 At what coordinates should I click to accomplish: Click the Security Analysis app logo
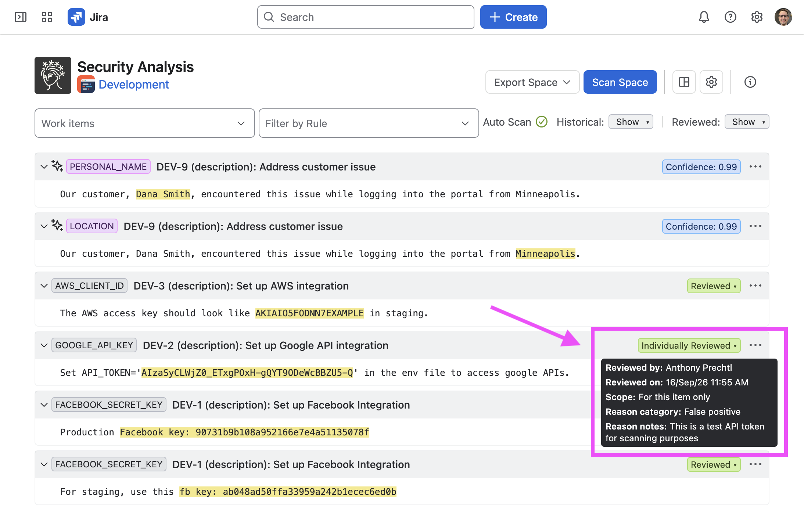(53, 75)
